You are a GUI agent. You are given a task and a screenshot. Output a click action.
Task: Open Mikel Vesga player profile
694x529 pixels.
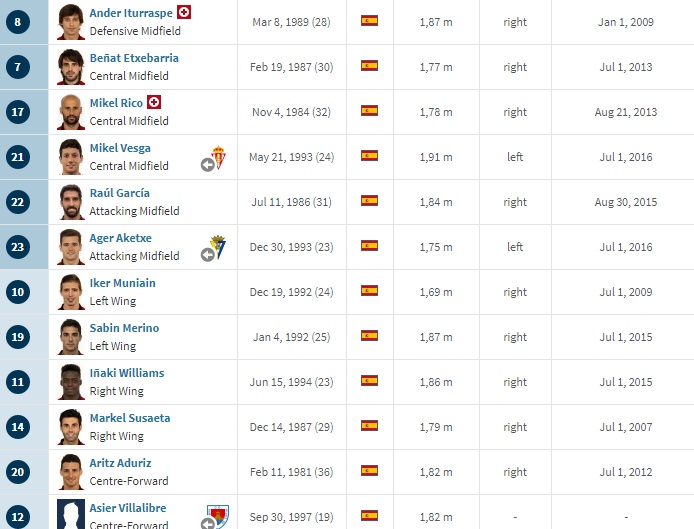[x=120, y=148]
